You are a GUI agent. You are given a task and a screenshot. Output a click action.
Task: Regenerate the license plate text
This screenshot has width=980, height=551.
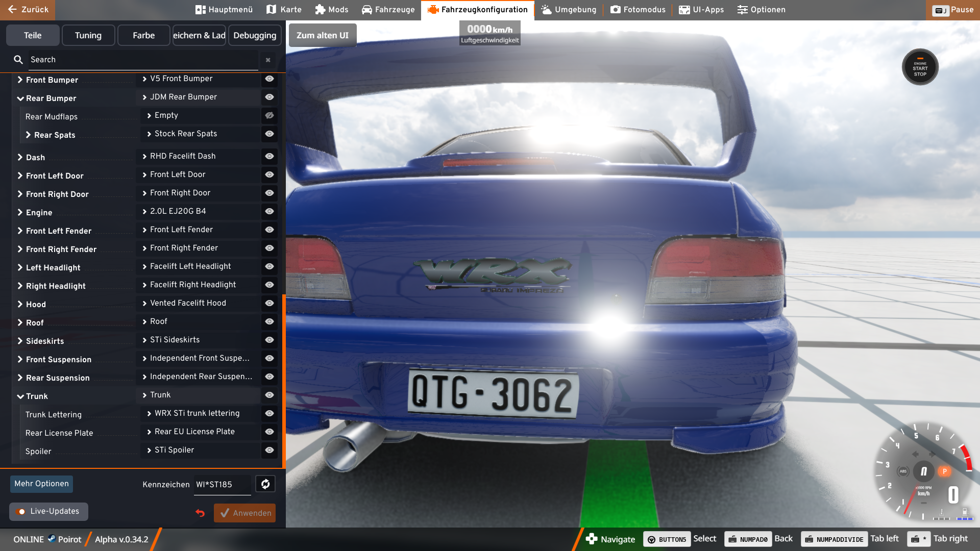265,484
